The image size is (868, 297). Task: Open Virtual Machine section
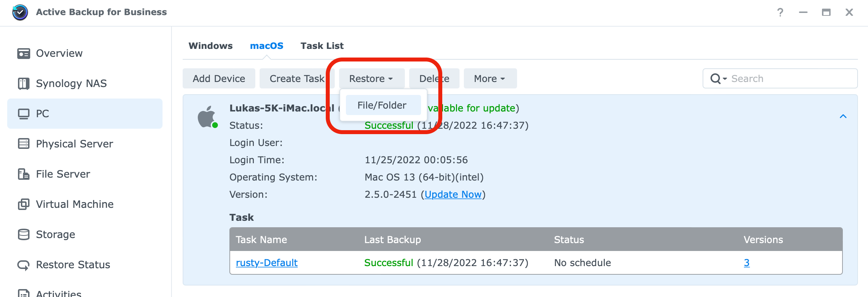coord(85,204)
